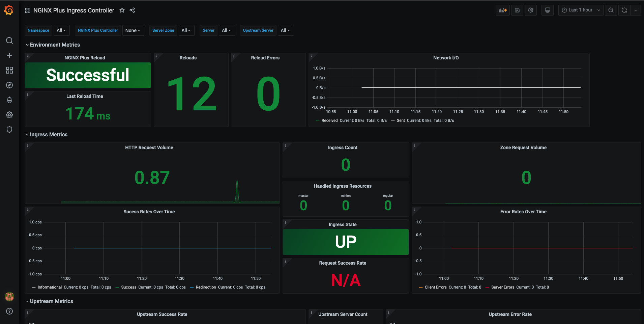The image size is (644, 324).
Task: Toggle Received series in Network I/O legend
Action: pos(329,120)
